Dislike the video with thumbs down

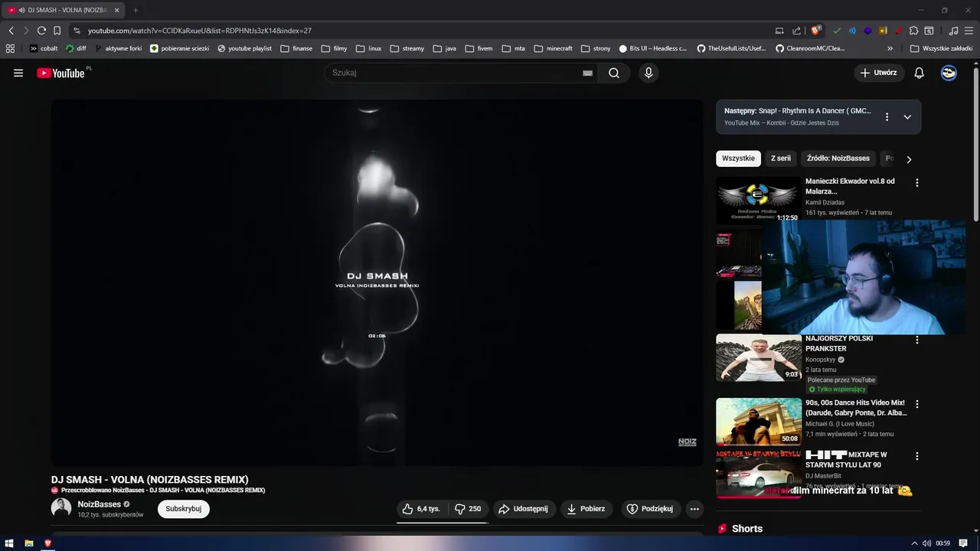tap(468, 509)
